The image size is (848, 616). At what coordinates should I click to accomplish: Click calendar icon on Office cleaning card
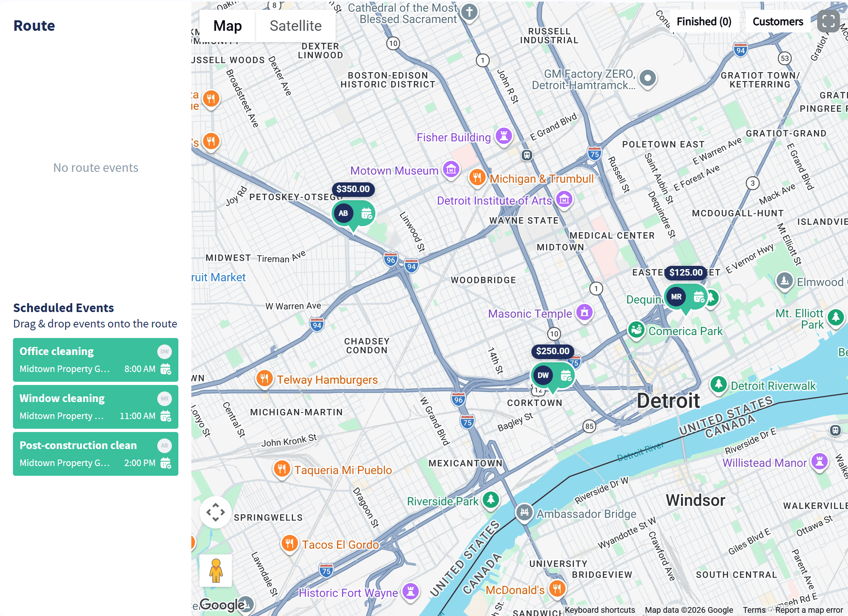166,369
